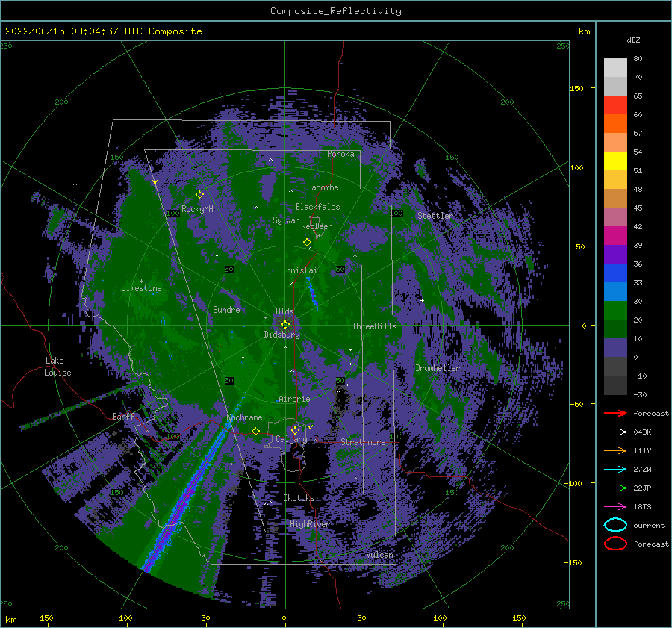Click the Innisfail city label
Viewport: 672px width, 628px height.
(302, 270)
